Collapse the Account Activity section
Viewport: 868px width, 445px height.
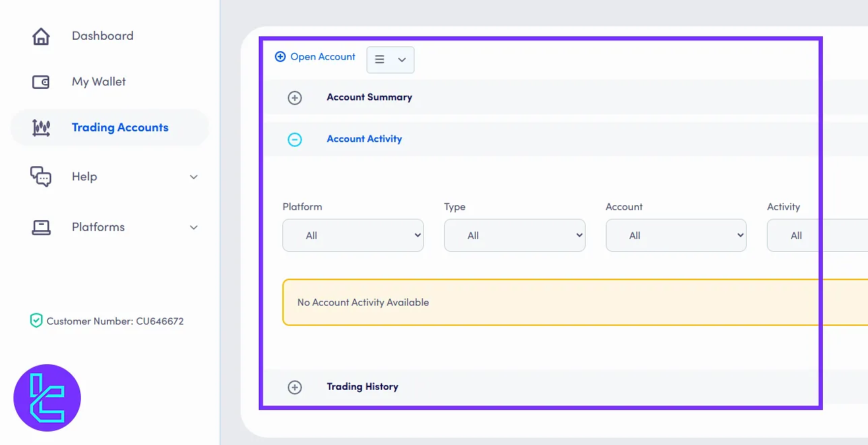(294, 139)
